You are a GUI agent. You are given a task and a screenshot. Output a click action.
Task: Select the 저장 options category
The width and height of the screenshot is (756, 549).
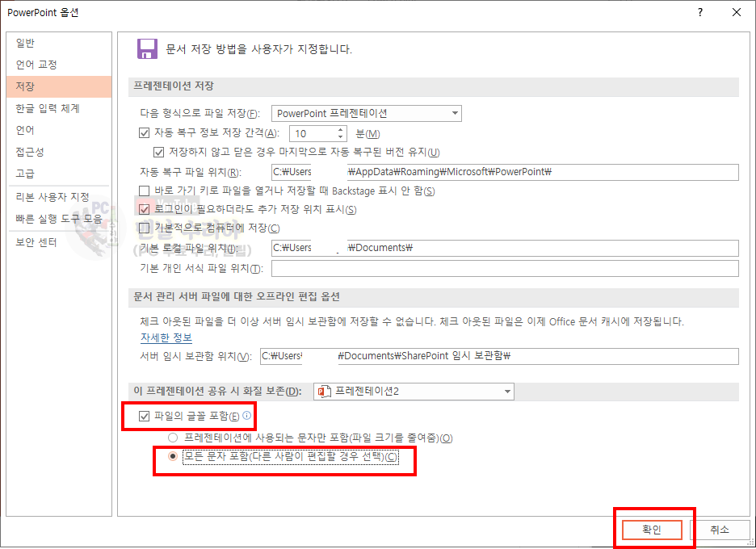(59, 86)
